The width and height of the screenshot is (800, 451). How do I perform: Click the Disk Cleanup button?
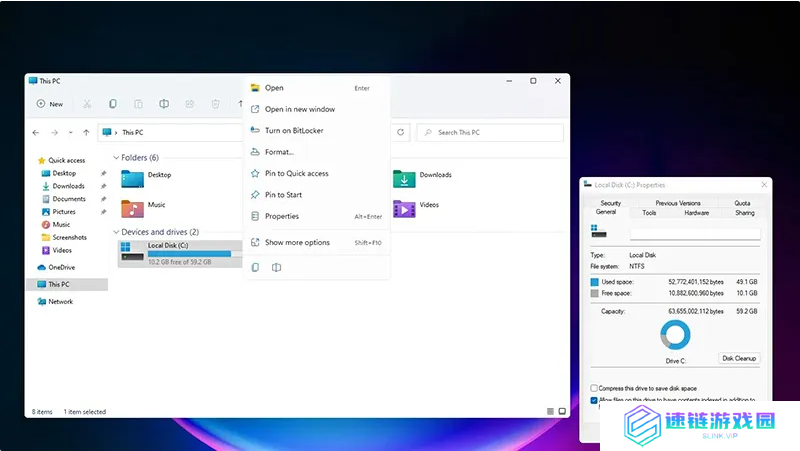[739, 358]
